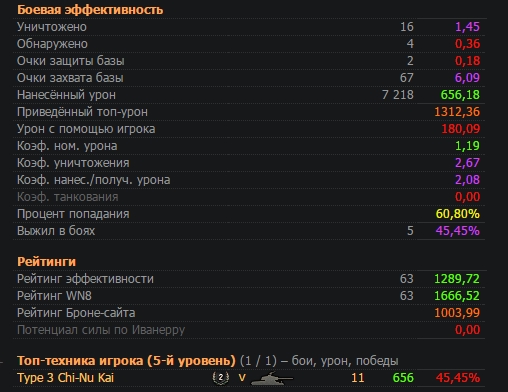The width and height of the screenshot is (508, 392).
Task: Click the green value 1289,72
Action: coord(457,279)
